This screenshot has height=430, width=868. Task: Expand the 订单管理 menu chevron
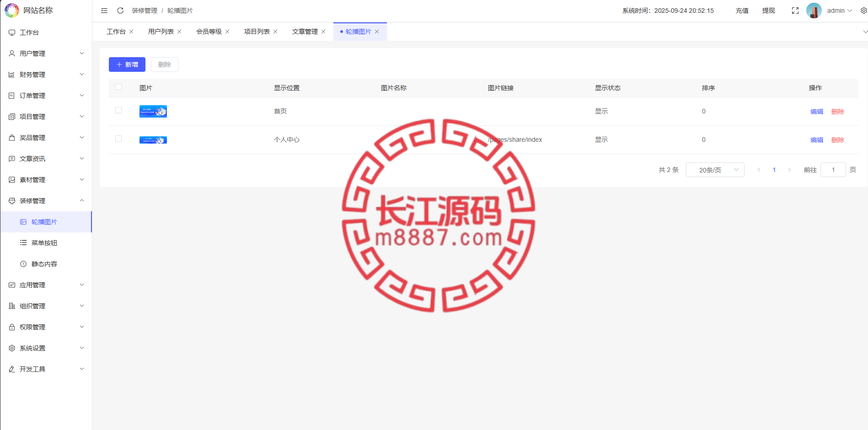click(x=82, y=96)
